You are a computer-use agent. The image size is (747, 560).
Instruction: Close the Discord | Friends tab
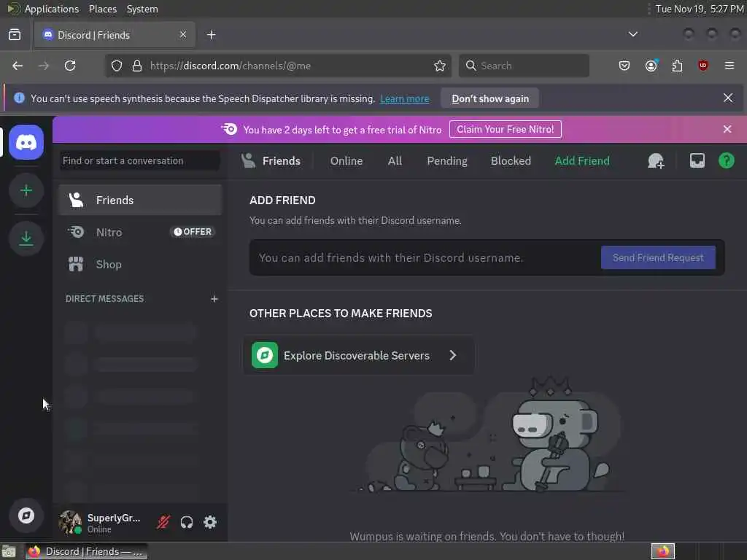[183, 35]
